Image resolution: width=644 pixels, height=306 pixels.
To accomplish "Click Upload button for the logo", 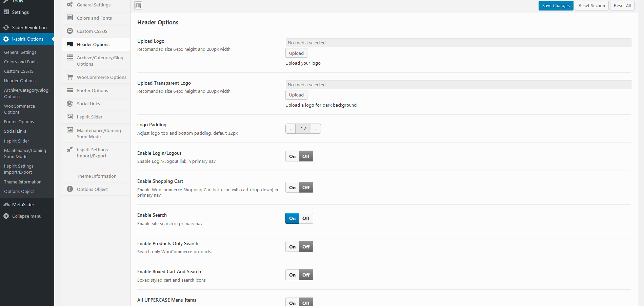I will [296, 53].
